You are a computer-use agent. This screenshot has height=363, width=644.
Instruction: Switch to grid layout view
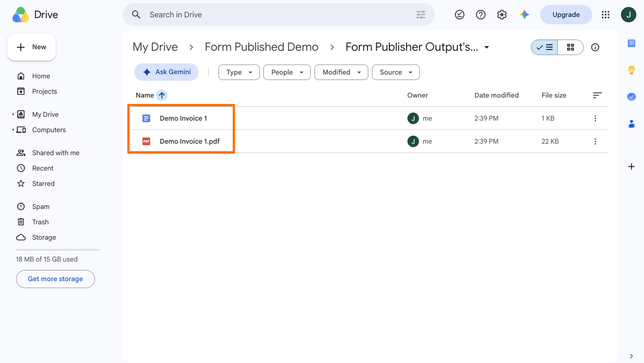tap(570, 47)
